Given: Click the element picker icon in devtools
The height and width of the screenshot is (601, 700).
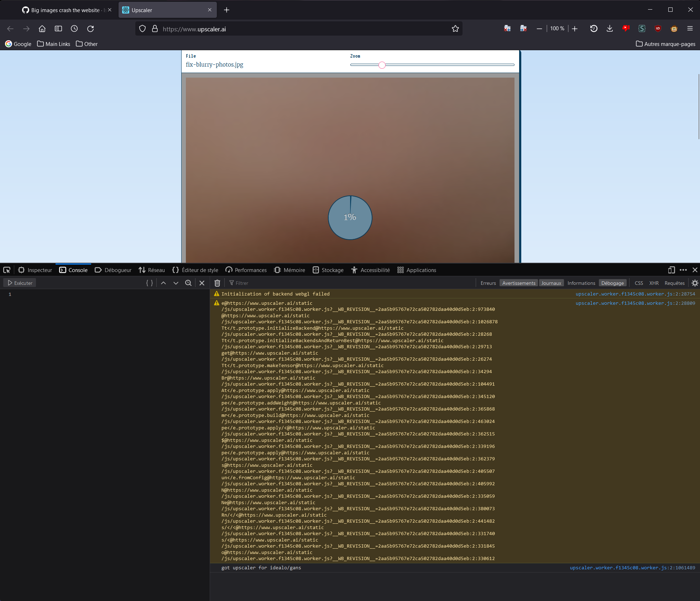Looking at the screenshot, I should click(7, 270).
